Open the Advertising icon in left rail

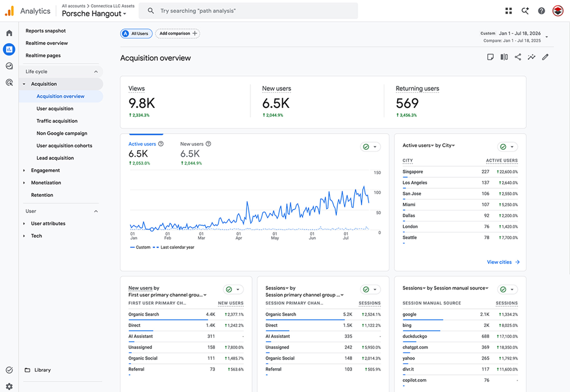[9, 83]
